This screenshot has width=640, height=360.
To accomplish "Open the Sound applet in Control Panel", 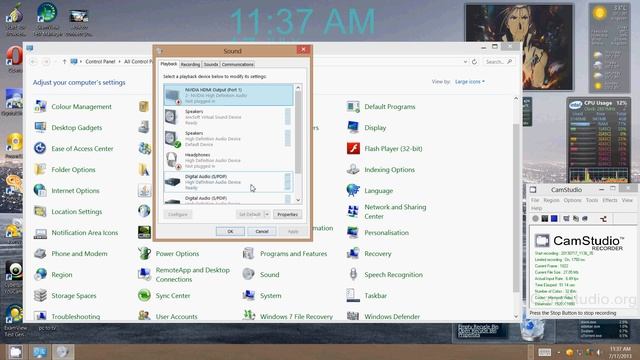I will pos(260,275).
